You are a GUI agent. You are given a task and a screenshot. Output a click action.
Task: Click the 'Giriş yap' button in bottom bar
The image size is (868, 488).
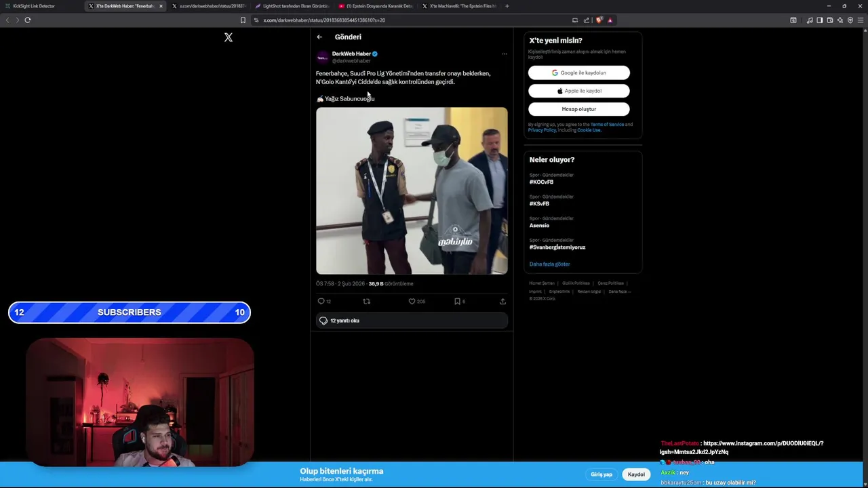pos(601,474)
